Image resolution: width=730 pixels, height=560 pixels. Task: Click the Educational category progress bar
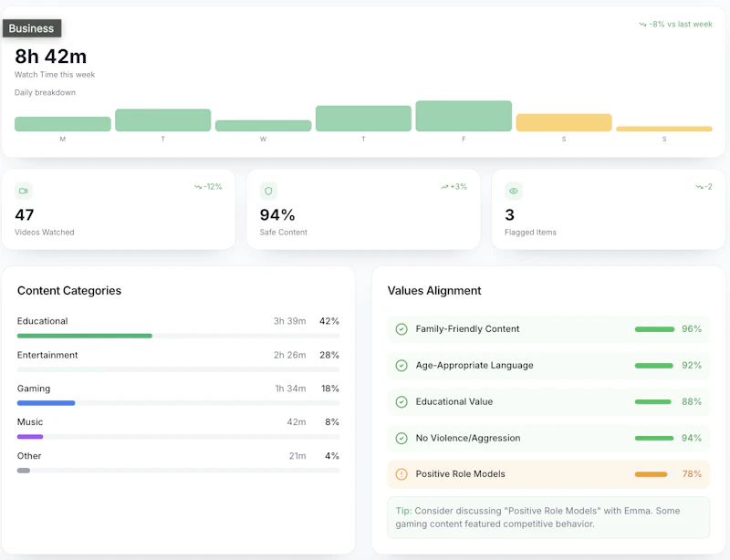(178, 336)
